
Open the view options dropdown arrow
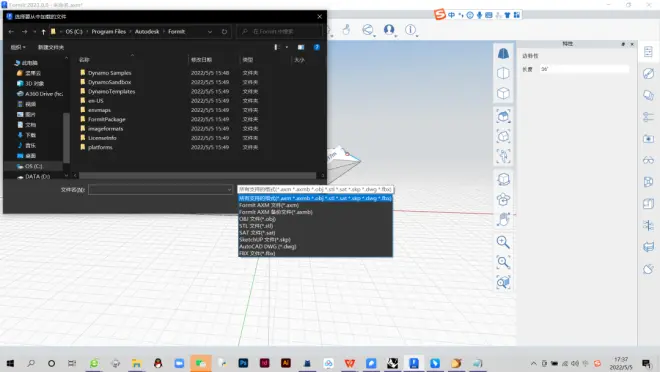pyautogui.click(x=287, y=47)
